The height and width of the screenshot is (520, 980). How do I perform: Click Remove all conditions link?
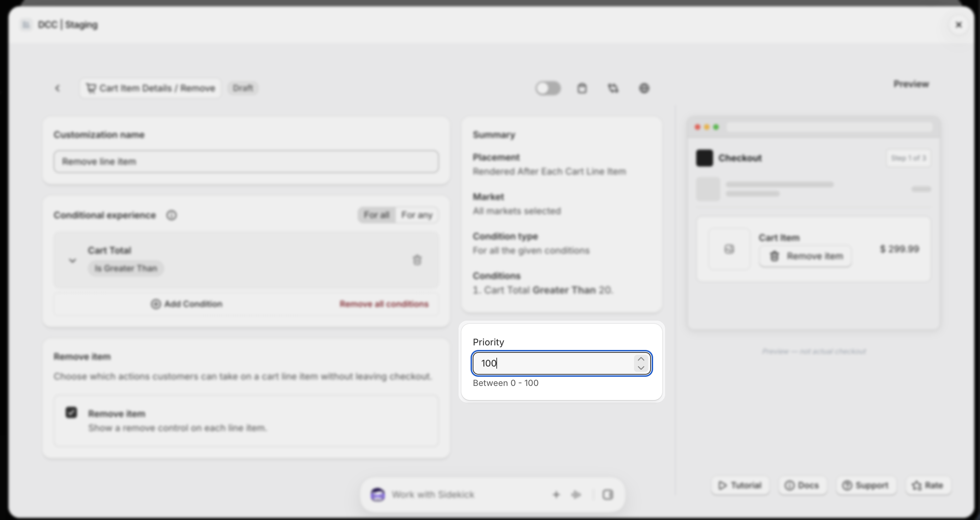click(384, 304)
